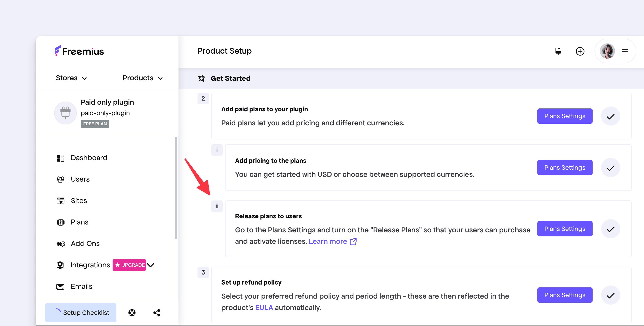Click the Freemius logo
The image size is (644, 326).
[79, 51]
